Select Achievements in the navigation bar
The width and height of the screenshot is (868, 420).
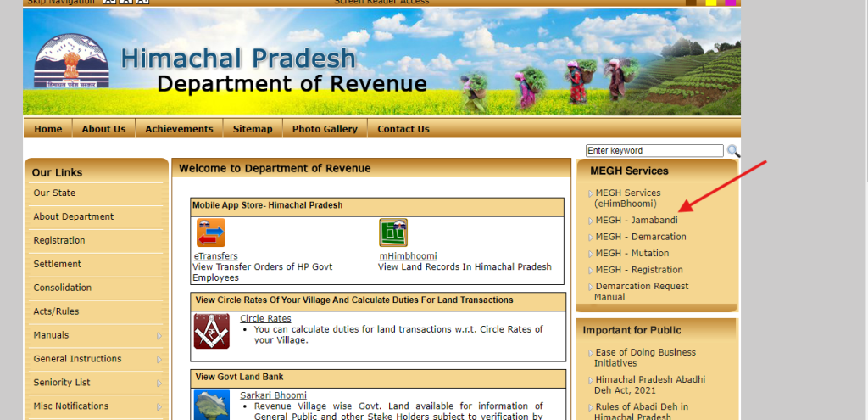tap(179, 129)
